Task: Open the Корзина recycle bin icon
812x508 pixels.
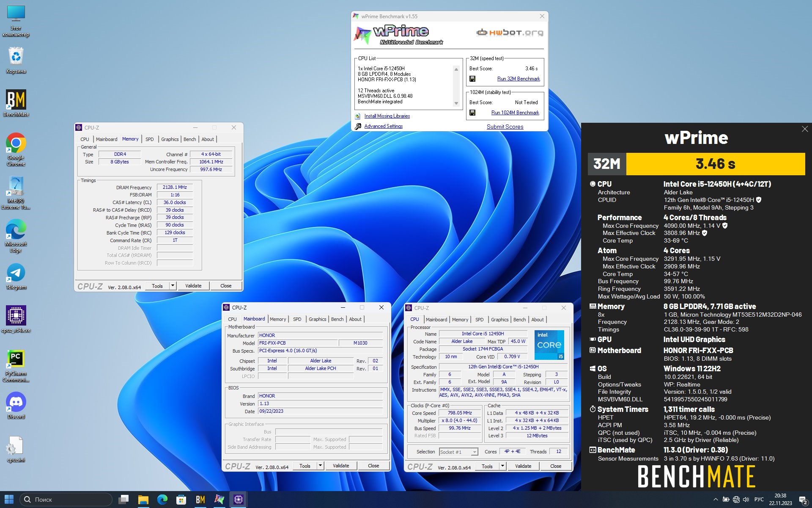Action: [x=16, y=60]
